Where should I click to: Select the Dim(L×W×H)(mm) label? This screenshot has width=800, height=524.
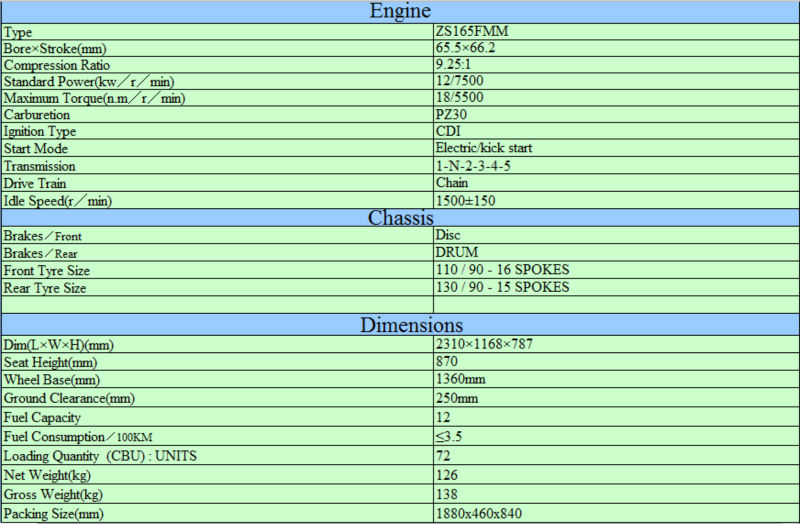(x=58, y=345)
